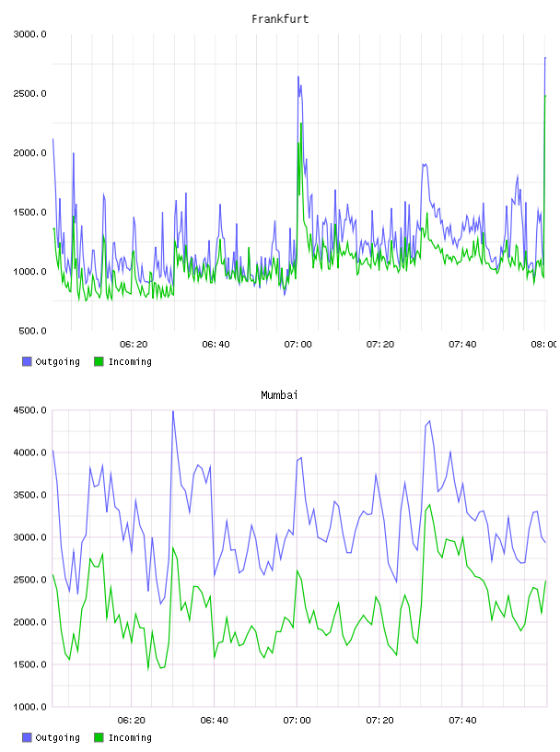The image size is (560, 752).
Task: Click the 2000.0 label on Mumbai axis
Action: [x=29, y=622]
